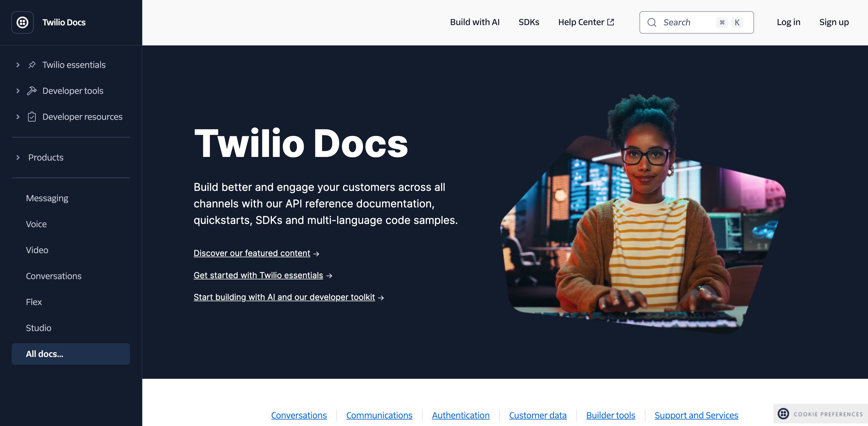Open Cookie Preferences
The image size is (868, 426).
tap(820, 414)
